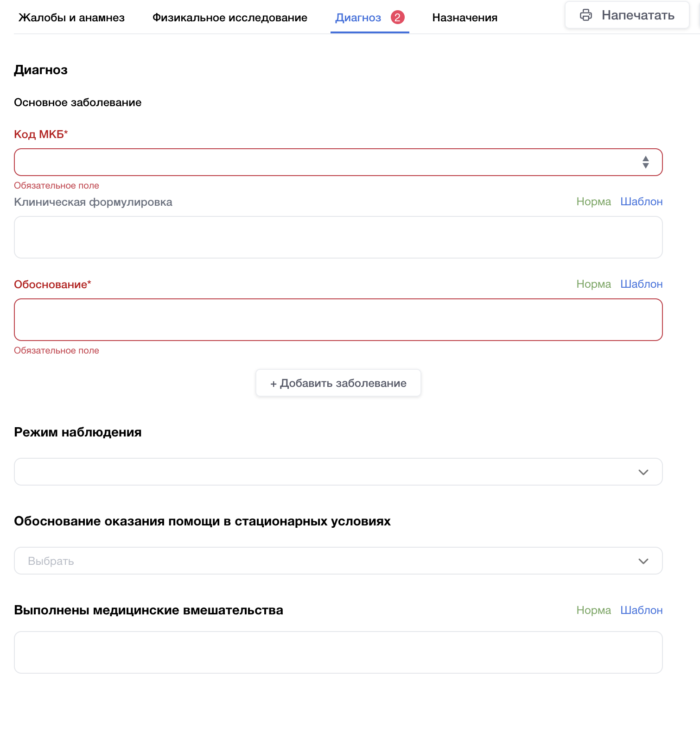This screenshot has width=700, height=733.
Task: Click the printer icon in Напечатать button
Action: (586, 15)
